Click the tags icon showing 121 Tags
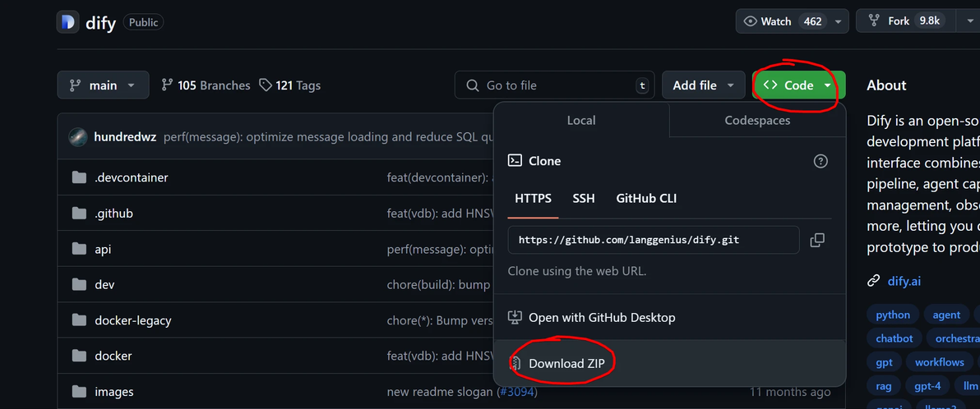This screenshot has height=409, width=980. click(x=266, y=85)
